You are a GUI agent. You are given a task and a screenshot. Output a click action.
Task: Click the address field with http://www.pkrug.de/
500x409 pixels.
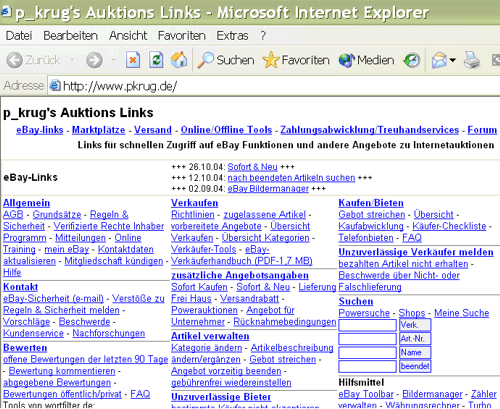273,86
